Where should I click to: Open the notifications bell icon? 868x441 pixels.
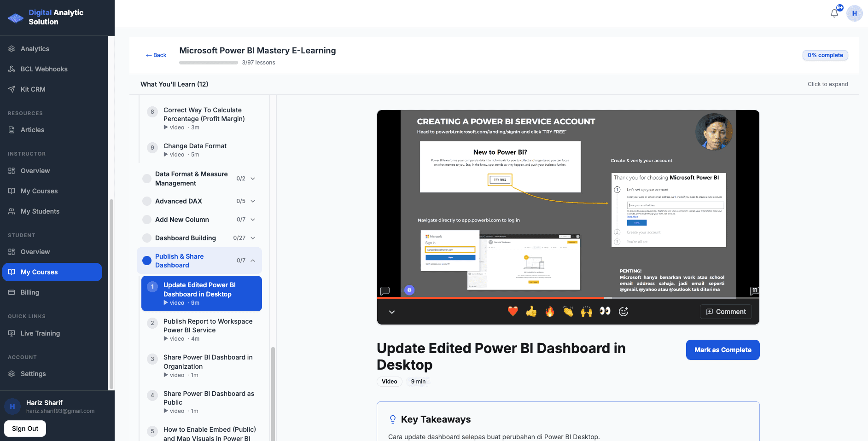(x=834, y=13)
